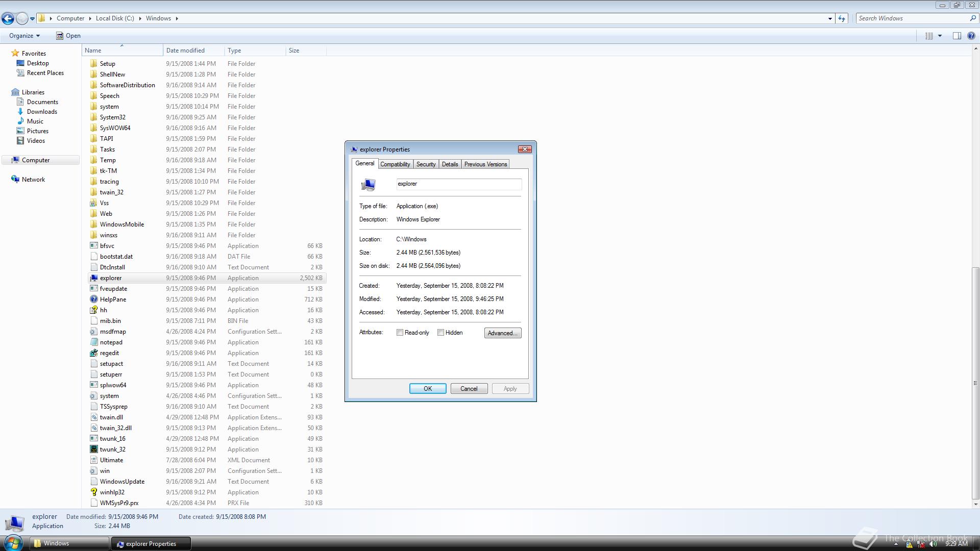Click Open in the command bar
Viewport: 980px width, 551px height.
pyautogui.click(x=68, y=36)
